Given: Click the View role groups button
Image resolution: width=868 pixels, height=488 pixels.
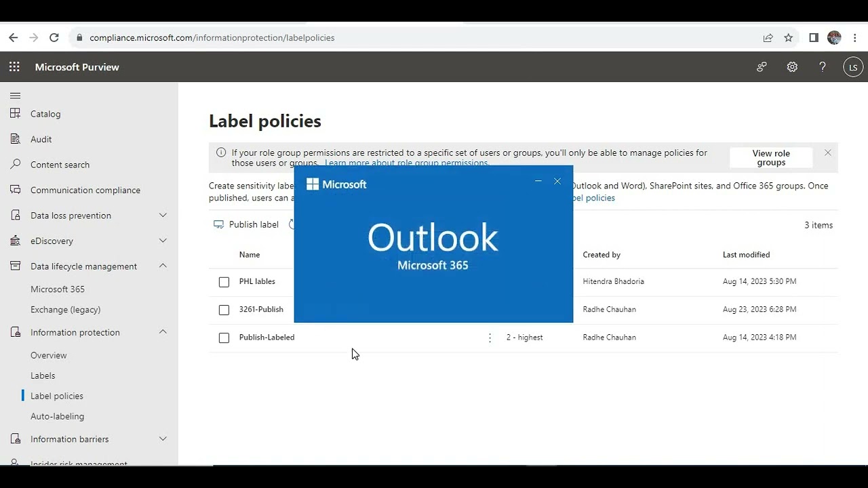Looking at the screenshot, I should coord(771,158).
